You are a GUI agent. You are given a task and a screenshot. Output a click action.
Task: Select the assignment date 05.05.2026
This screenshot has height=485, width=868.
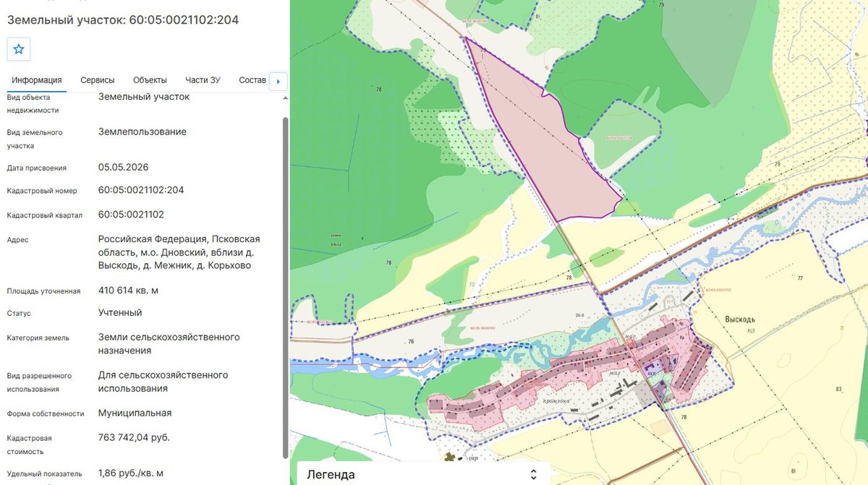pyautogui.click(x=124, y=167)
